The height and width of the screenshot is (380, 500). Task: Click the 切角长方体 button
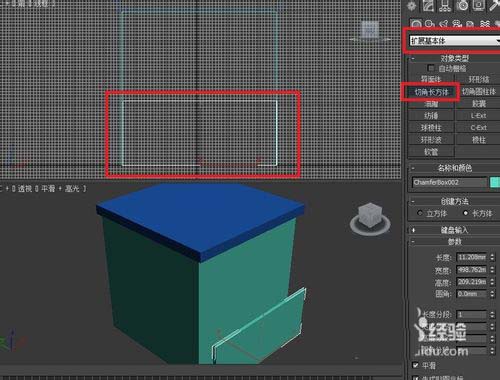pos(431,92)
